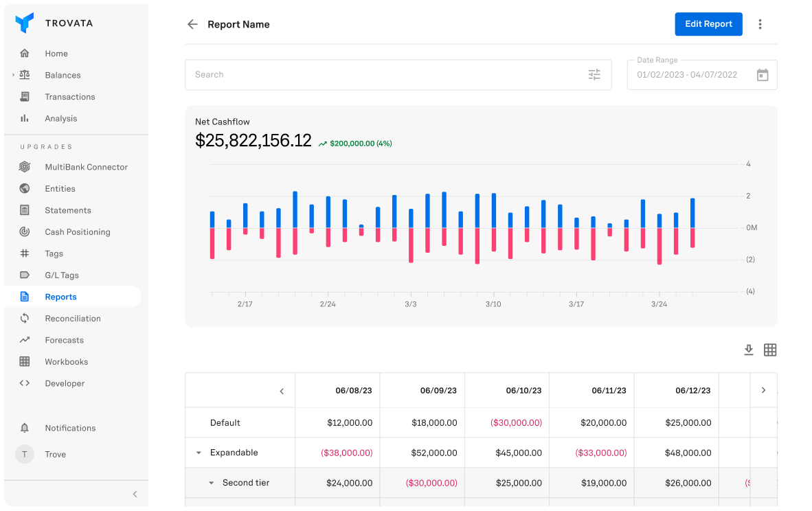Click the $25,822,156.12 Net Cashflow total
This screenshot has width=812, height=511.
[x=253, y=140]
